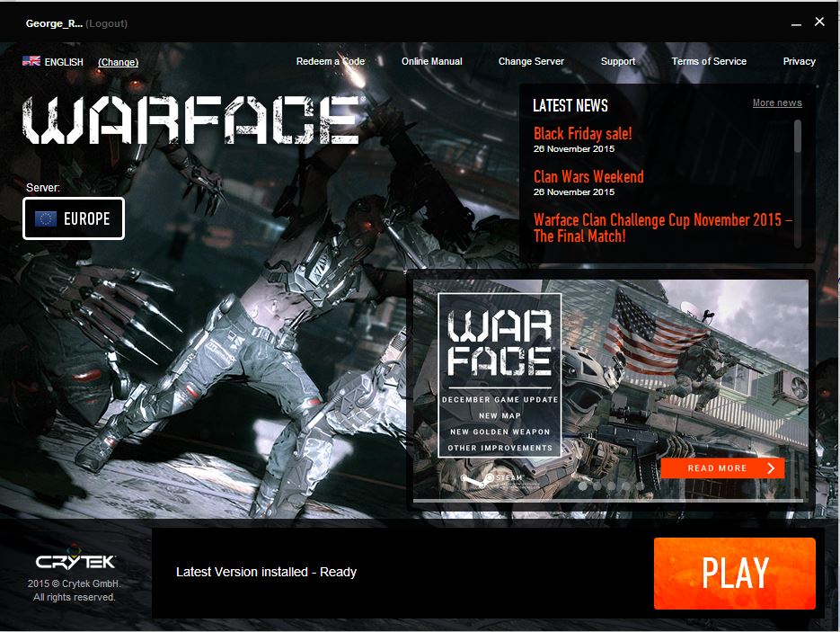
Task: Open Redeem a Code
Action: tap(331, 61)
